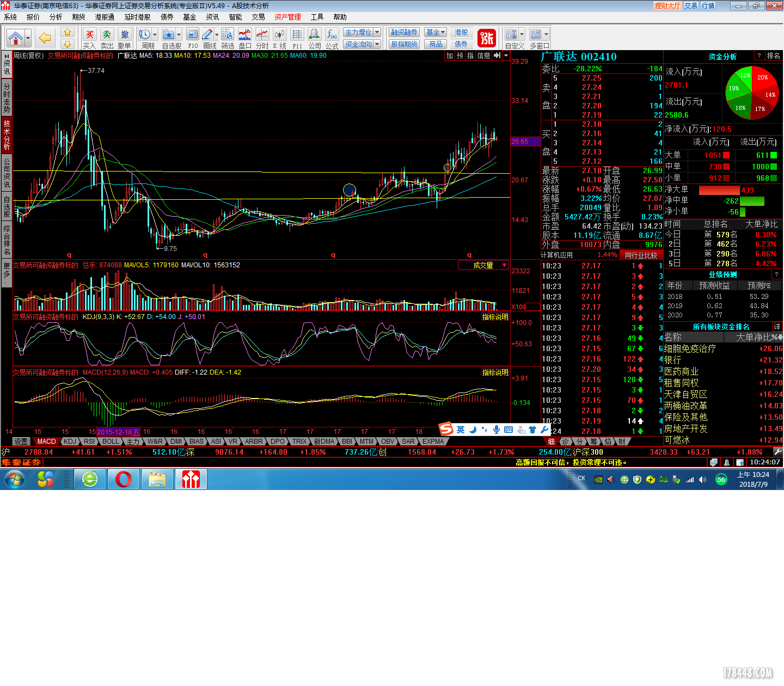This screenshot has width=784, height=686.
Task: Click the red 净大单 439 bar
Action: (x=719, y=190)
